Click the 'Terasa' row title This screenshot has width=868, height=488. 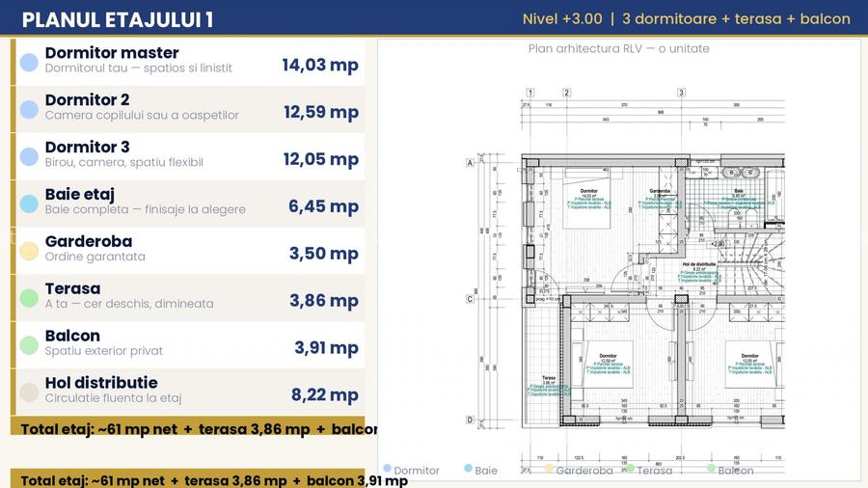point(72,288)
